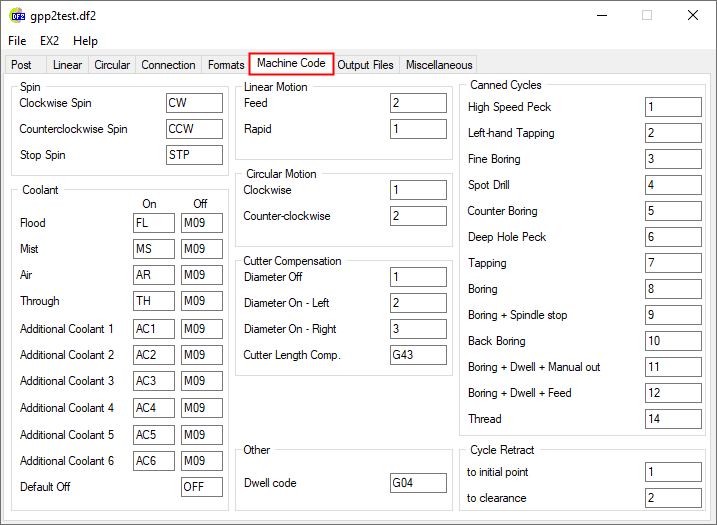Maximize the gpp2test.df2 window
This screenshot has width=717, height=525.
coord(646,16)
